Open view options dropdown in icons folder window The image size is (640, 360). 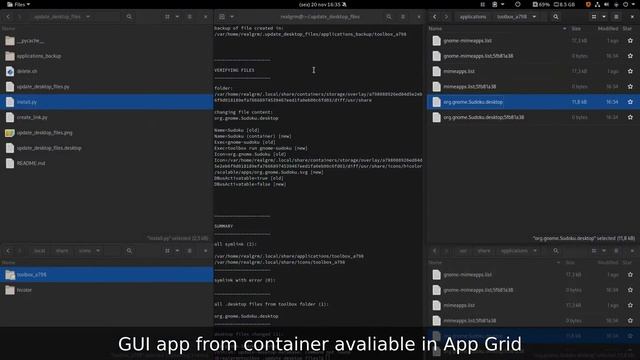click(x=177, y=251)
